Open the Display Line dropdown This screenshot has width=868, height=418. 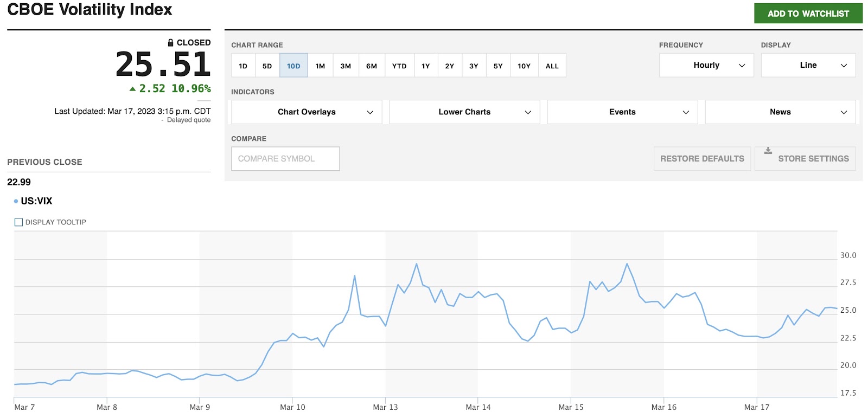point(808,65)
